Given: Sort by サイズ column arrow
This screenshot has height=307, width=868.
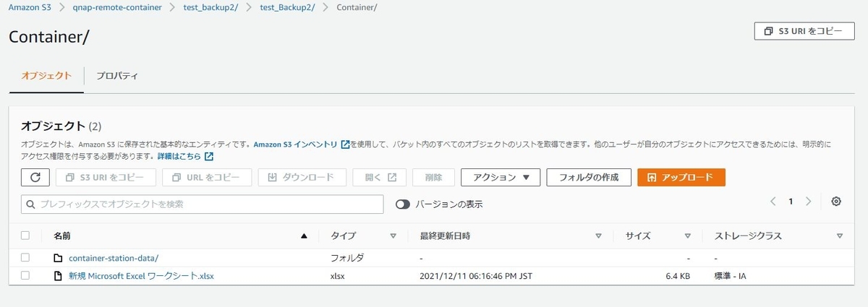Looking at the screenshot, I should click(687, 235).
